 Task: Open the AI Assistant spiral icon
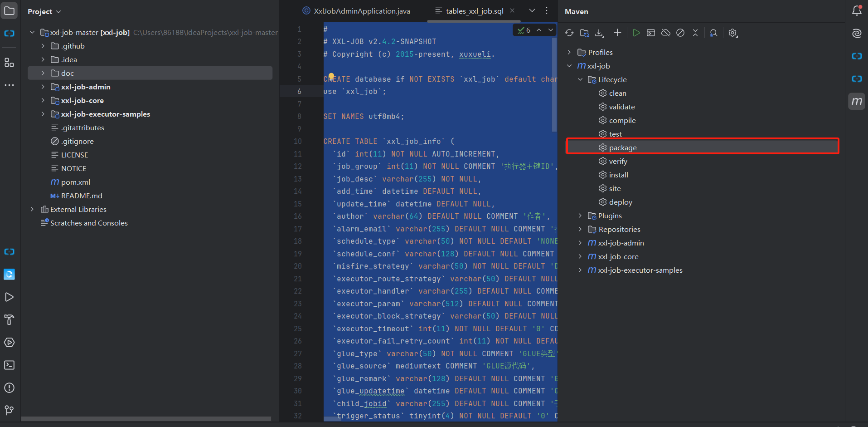click(x=857, y=33)
